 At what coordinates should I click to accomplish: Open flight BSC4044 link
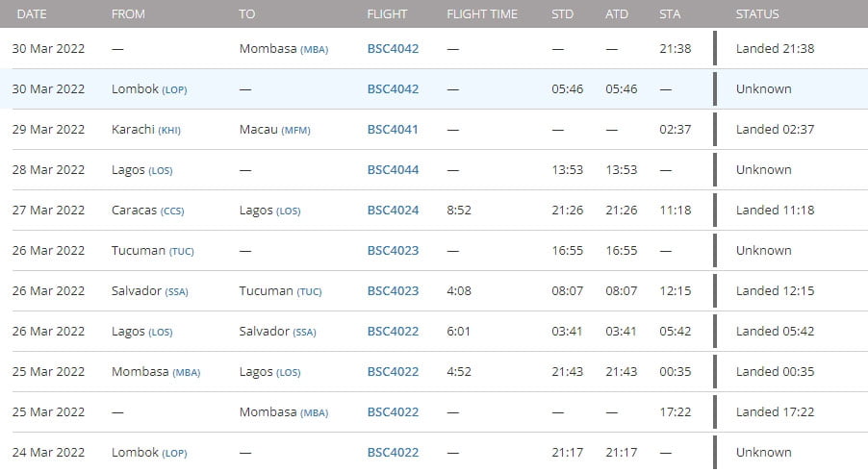pyautogui.click(x=393, y=169)
